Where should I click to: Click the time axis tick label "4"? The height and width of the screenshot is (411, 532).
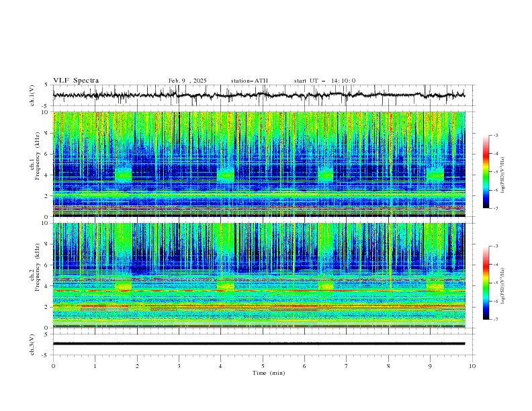coord(220,366)
